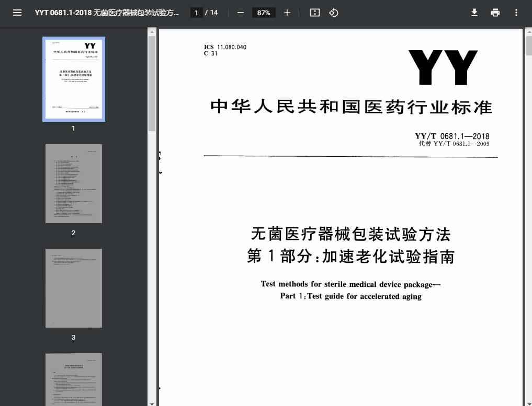The image size is (532, 406).
Task: Jump to page 3 via its thumbnail
Action: click(73, 288)
